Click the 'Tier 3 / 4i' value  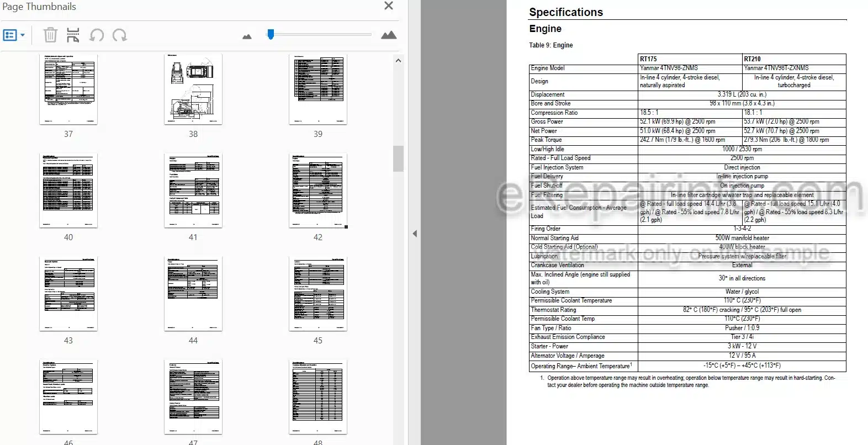pos(742,337)
